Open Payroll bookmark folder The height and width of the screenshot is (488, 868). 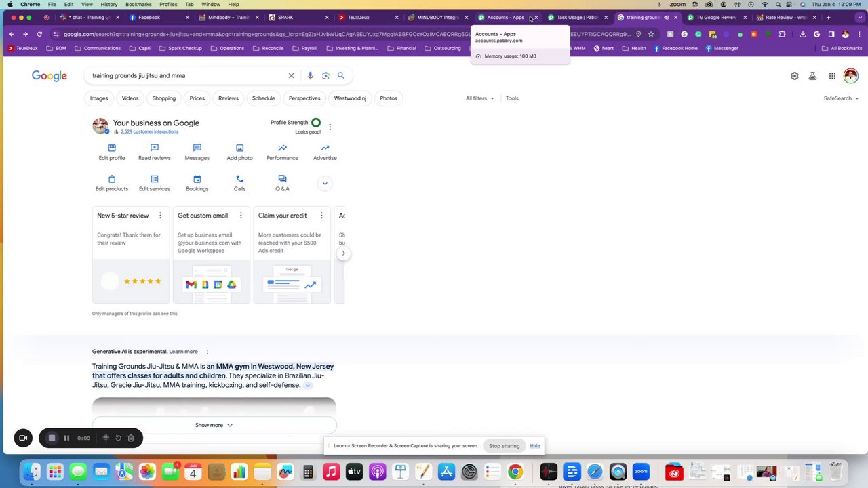point(304,48)
